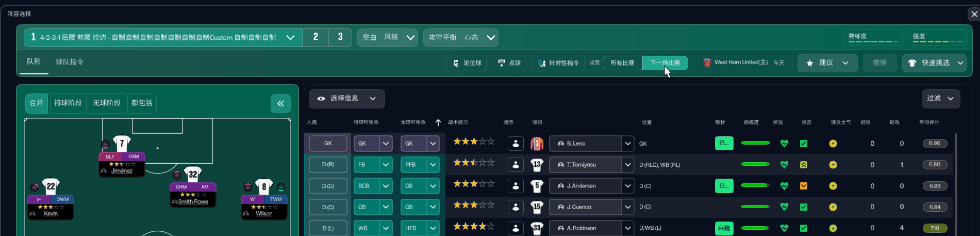980x236 pixels.
Task: Click Jiménez's number 7 shirt on pitch
Action: coord(122,143)
